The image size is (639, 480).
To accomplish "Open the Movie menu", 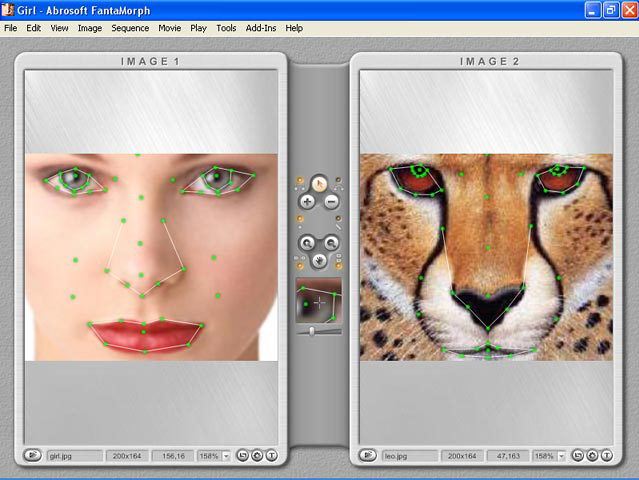I will point(169,28).
